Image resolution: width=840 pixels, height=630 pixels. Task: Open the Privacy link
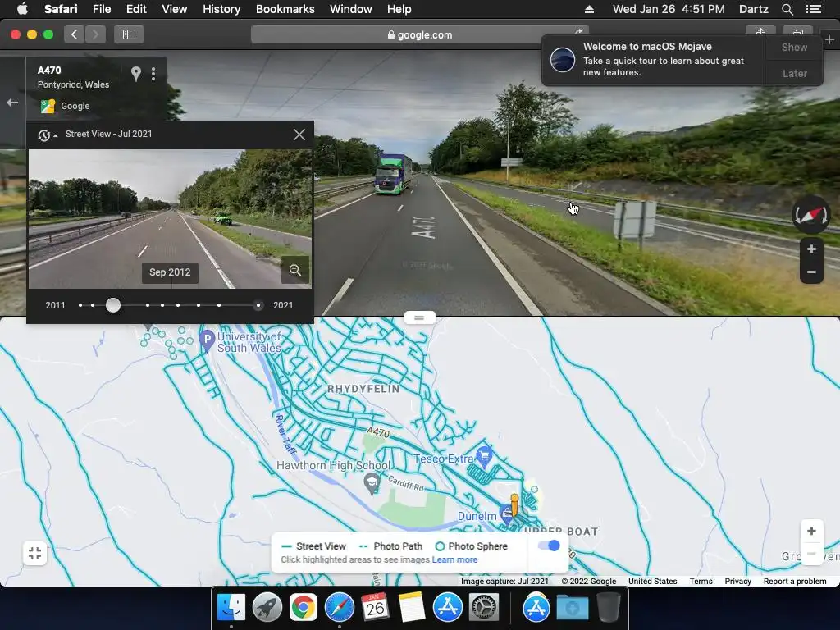tap(737, 582)
